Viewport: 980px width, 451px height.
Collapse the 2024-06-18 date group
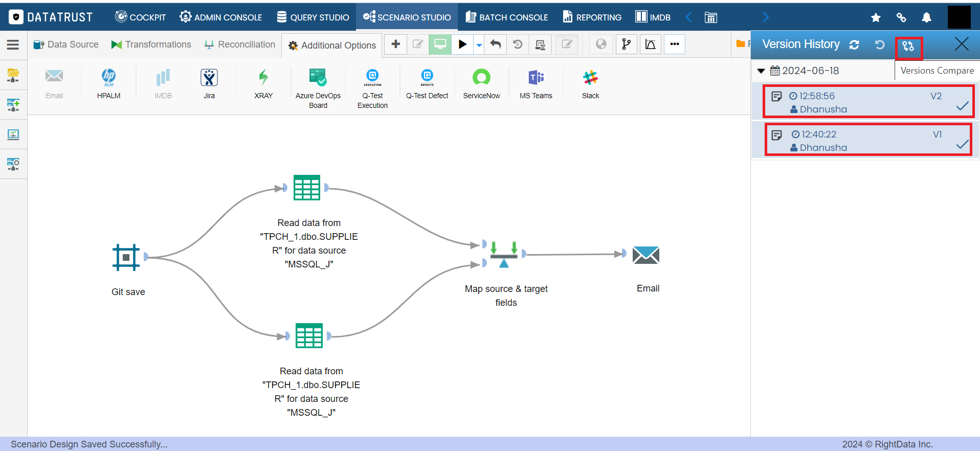click(761, 71)
